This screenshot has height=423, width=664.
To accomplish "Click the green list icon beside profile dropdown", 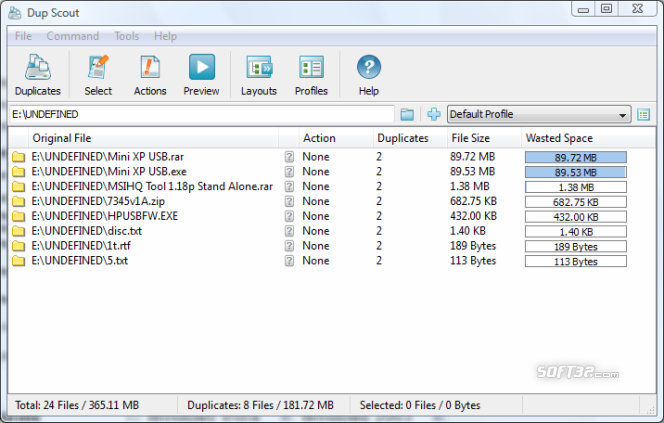I will (644, 114).
